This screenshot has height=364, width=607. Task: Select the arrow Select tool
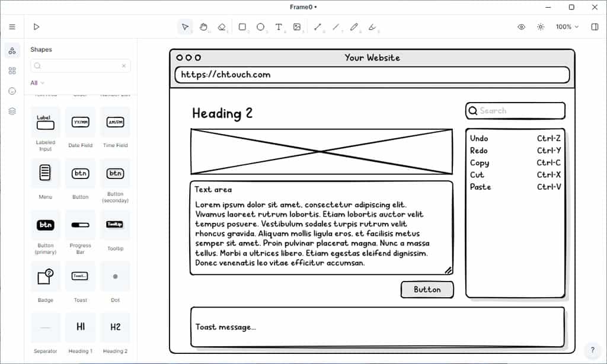click(185, 27)
